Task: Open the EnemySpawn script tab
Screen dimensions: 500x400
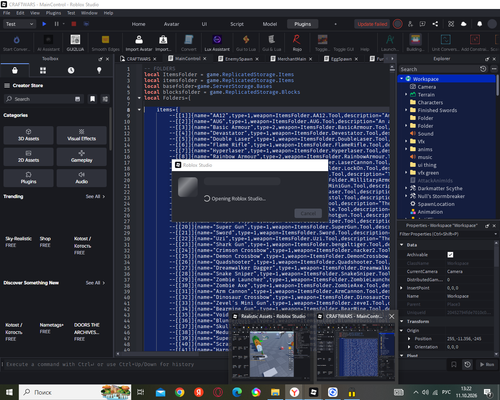Action: pyautogui.click(x=239, y=59)
